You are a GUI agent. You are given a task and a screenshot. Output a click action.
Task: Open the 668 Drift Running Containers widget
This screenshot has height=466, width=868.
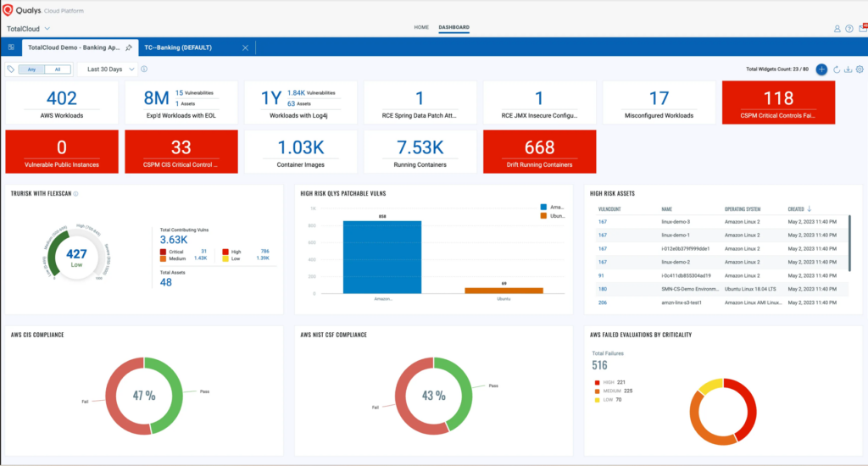coord(539,152)
